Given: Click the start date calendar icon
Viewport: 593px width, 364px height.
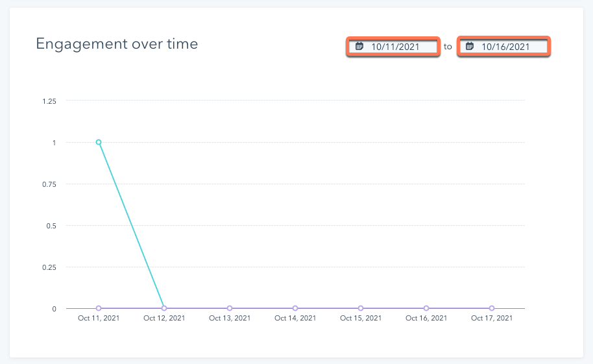Looking at the screenshot, I should 359,46.
